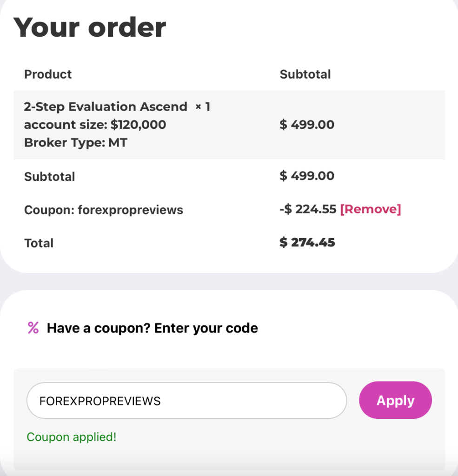This screenshot has height=476, width=458.
Task: Click the Broker Type: MT line
Action: [x=75, y=142]
